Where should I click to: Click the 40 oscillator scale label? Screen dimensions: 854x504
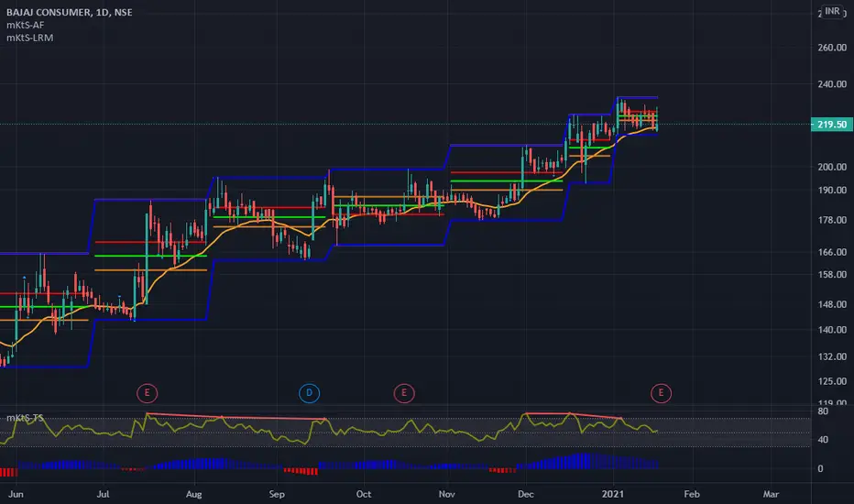823,439
